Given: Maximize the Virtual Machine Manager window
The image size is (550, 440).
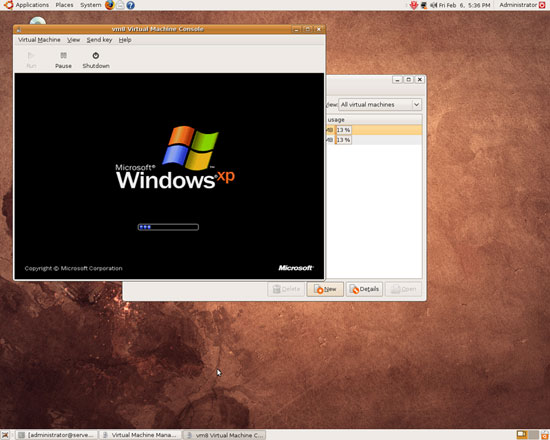Looking at the screenshot, I should 408,80.
